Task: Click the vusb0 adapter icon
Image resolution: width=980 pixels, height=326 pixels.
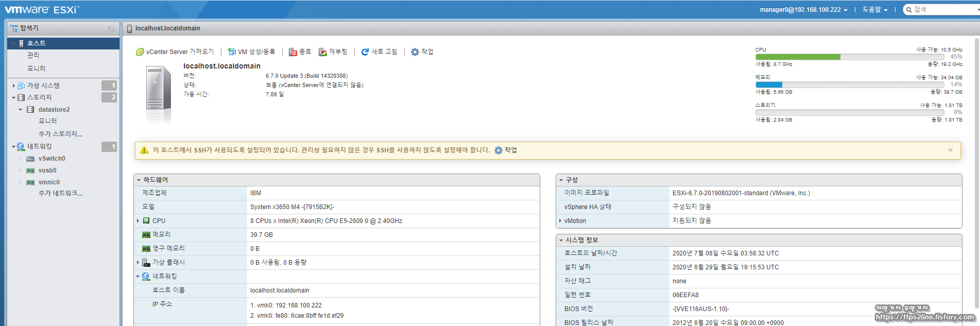Action: 30,170
